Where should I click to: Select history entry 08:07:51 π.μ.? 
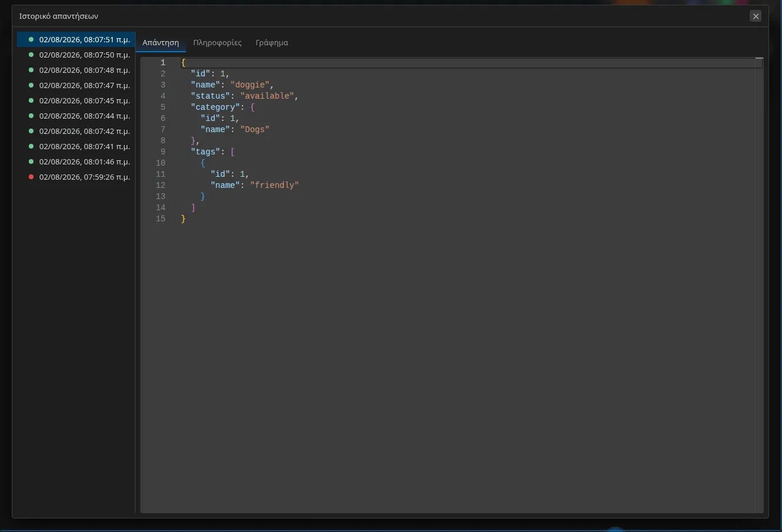click(x=76, y=39)
